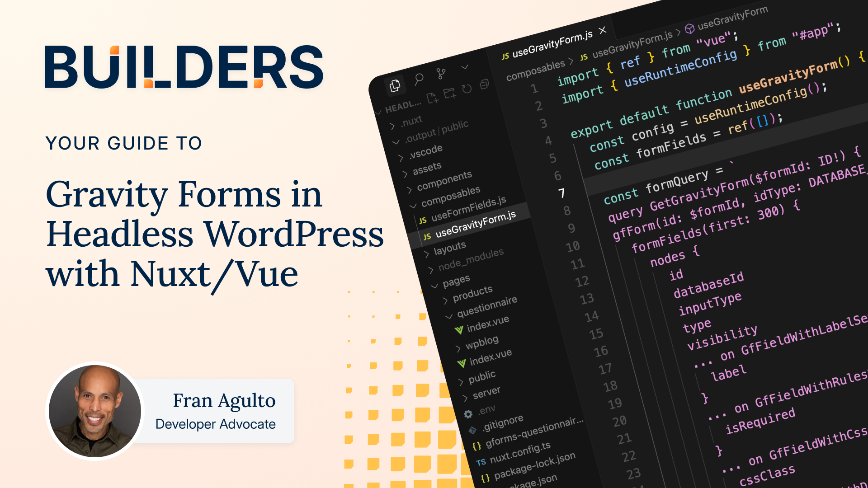Viewport: 868px width, 488px height.
Task: Open the Search icon in the activity bar
Action: click(419, 78)
